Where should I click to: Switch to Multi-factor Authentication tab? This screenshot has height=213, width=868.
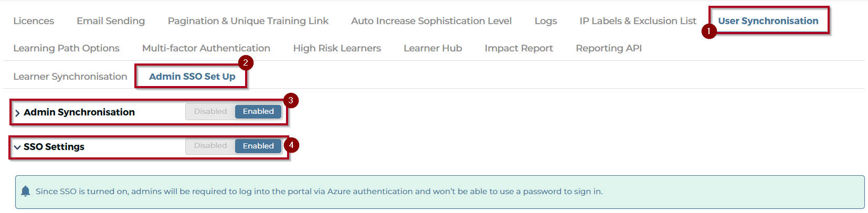click(x=206, y=48)
